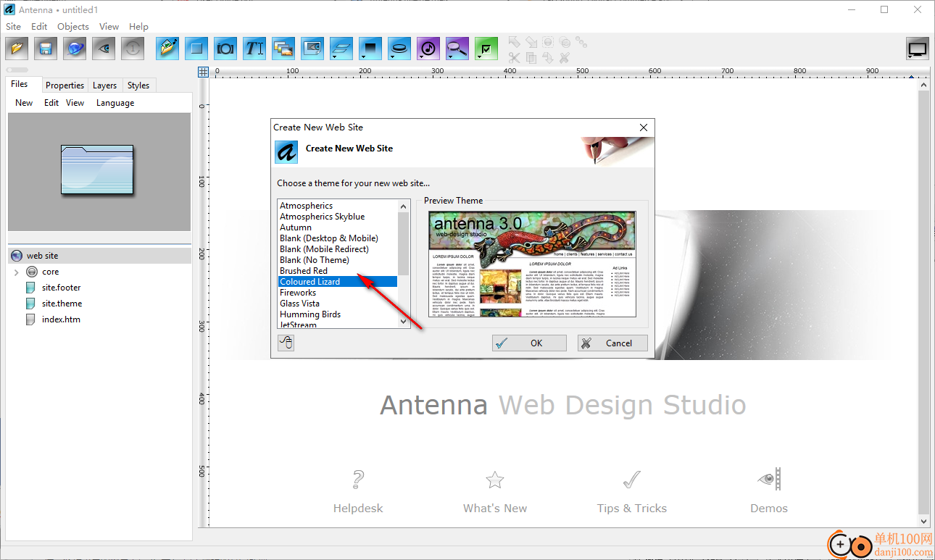
Task: Select the camera picture tool
Action: pyautogui.click(x=225, y=49)
